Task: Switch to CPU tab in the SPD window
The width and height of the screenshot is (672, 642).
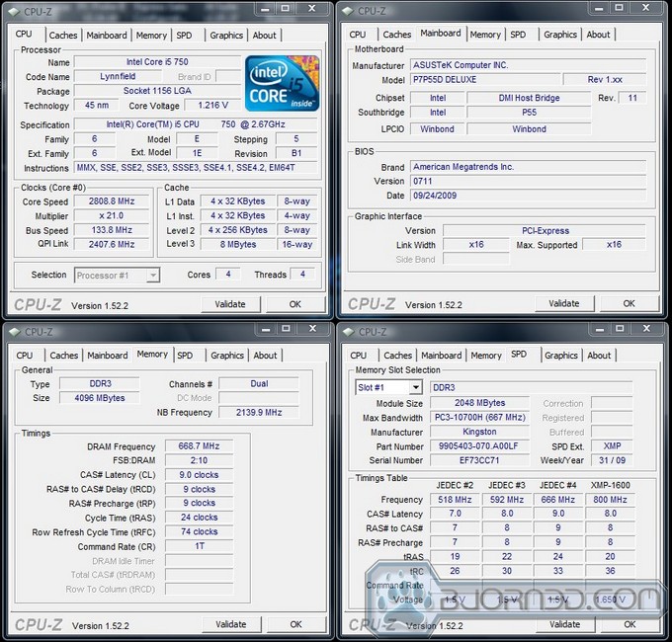Action: tap(359, 355)
